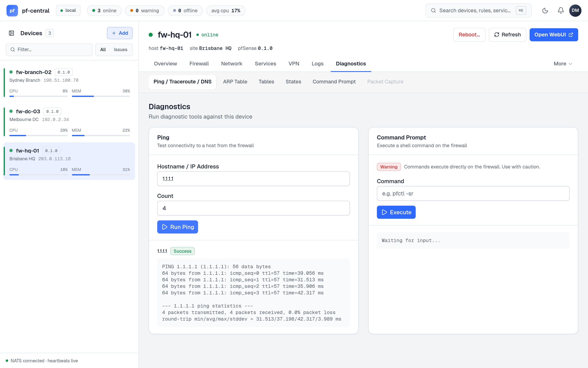Expand the More tabs dropdown
Image resolution: width=588 pixels, height=368 pixels.
563,64
